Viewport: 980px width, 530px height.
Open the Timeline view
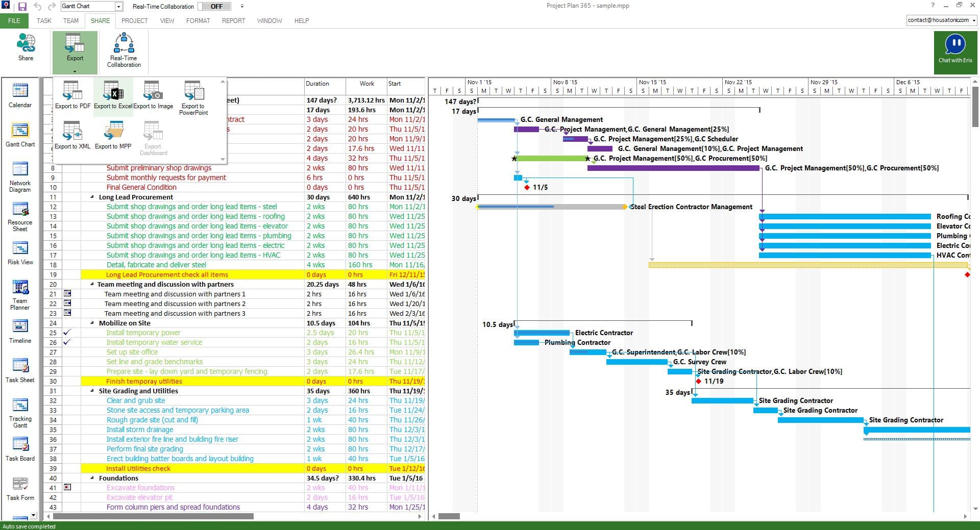20,332
